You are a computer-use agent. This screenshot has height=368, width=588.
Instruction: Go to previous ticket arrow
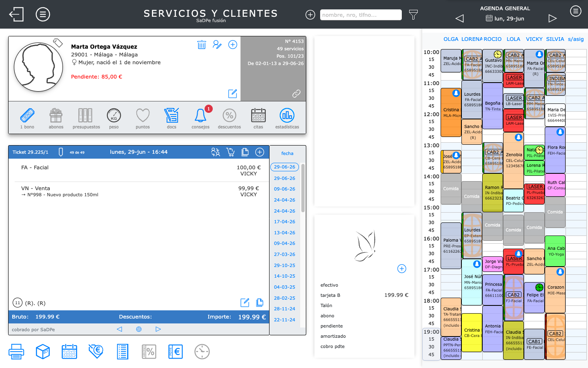pyautogui.click(x=119, y=329)
